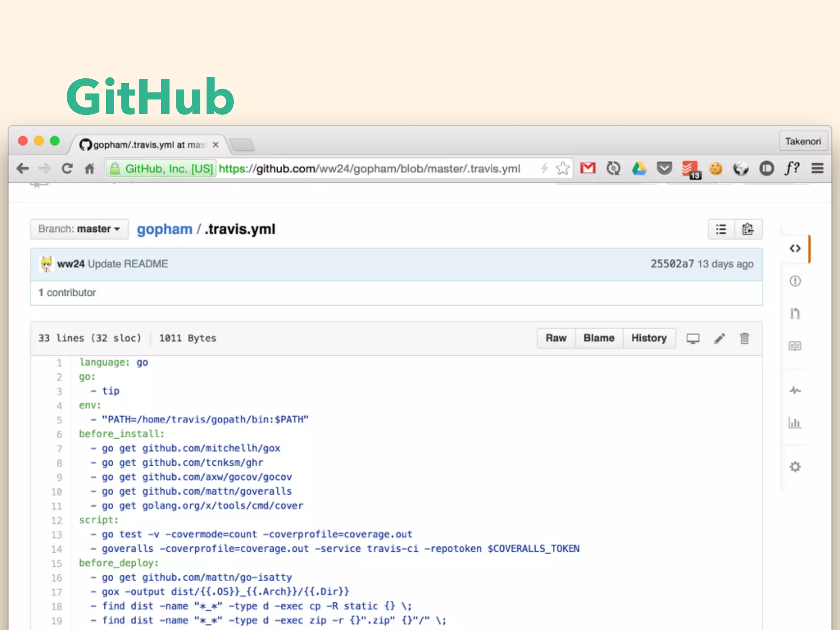
Task: Click 'go get github.com/mitchellh/gox' line
Action: (x=191, y=448)
